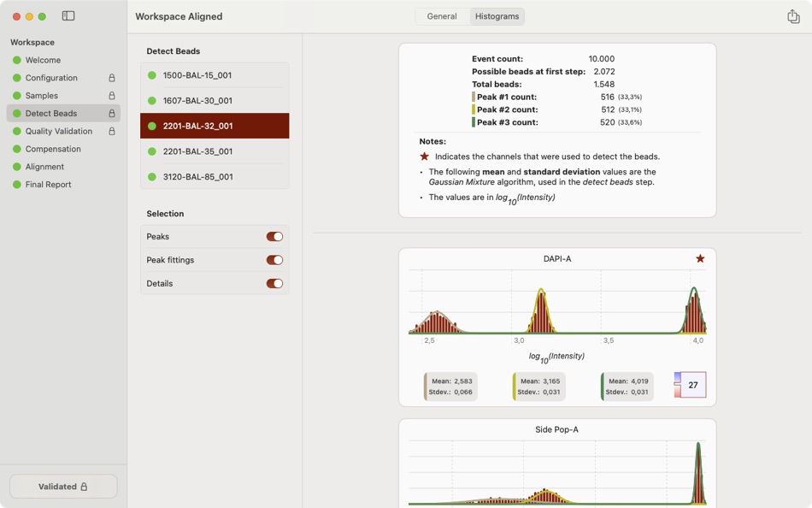Screen dimensions: 812x508
Task: Click the first peak in DAPI-A histogram
Action: point(438,322)
